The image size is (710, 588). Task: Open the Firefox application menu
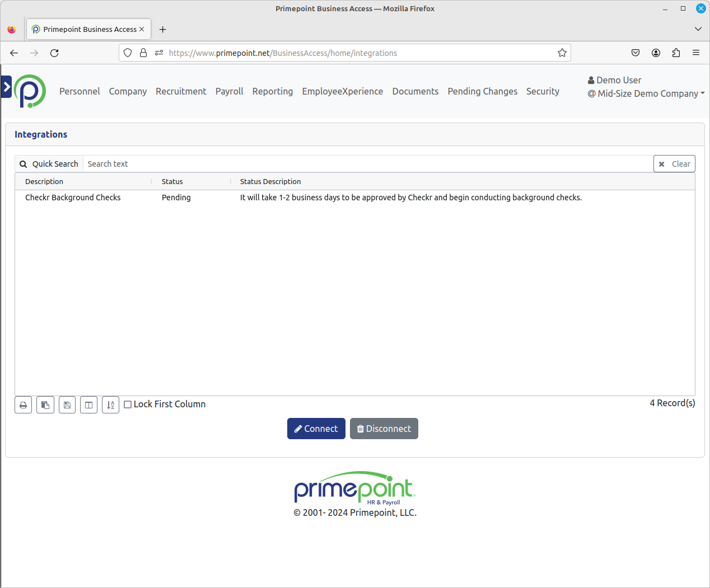[x=696, y=53]
